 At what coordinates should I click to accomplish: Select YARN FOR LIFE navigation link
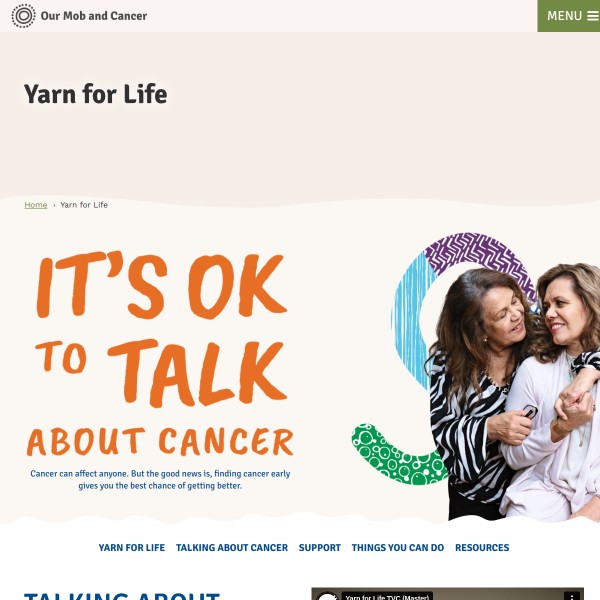coord(132,548)
